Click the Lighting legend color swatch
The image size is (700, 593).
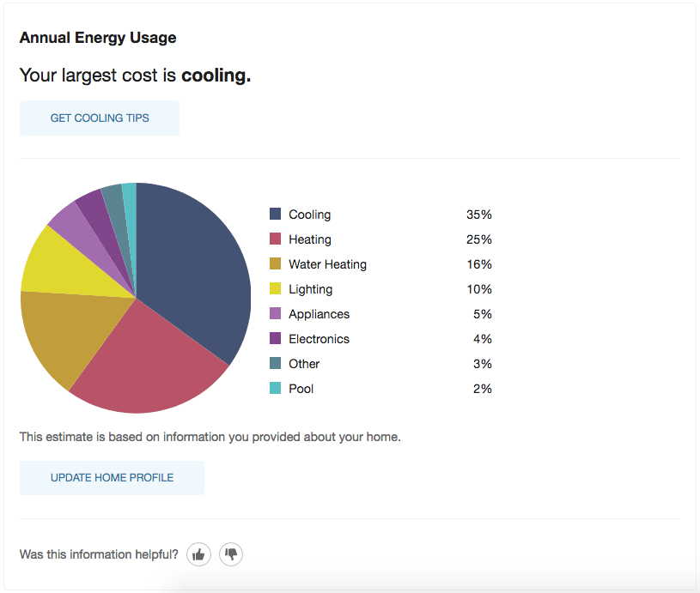pyautogui.click(x=275, y=288)
